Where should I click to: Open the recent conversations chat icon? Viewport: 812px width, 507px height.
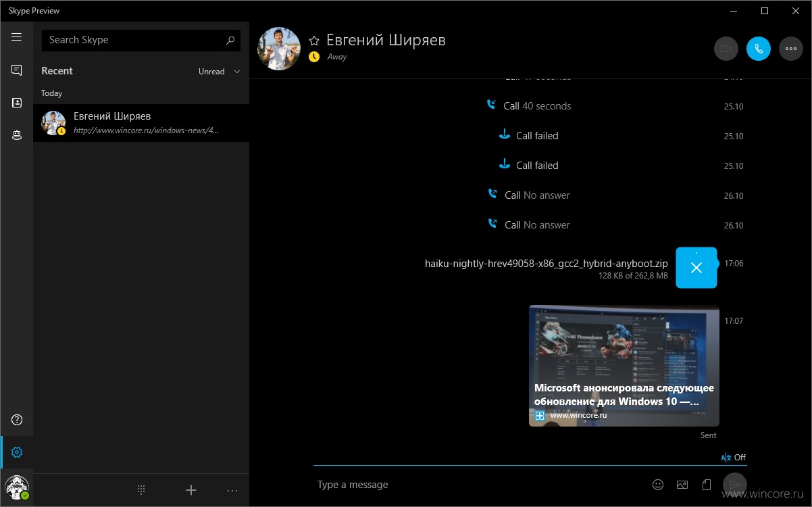pos(17,70)
